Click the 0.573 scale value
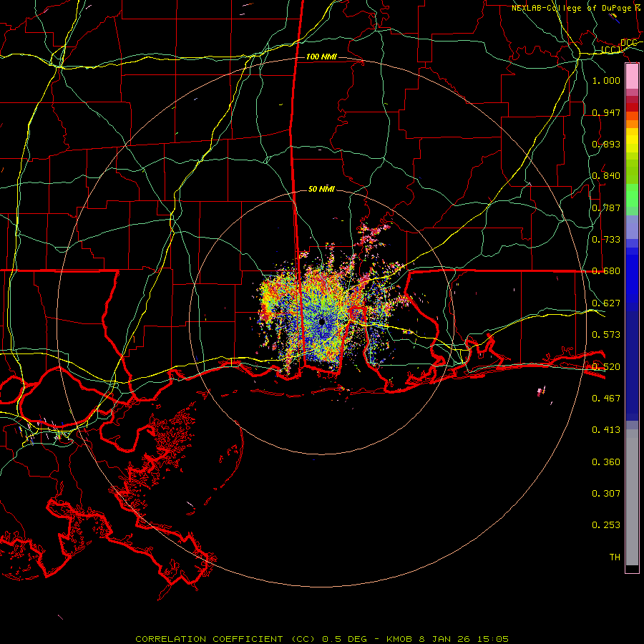The width and height of the screenshot is (644, 644). (606, 335)
